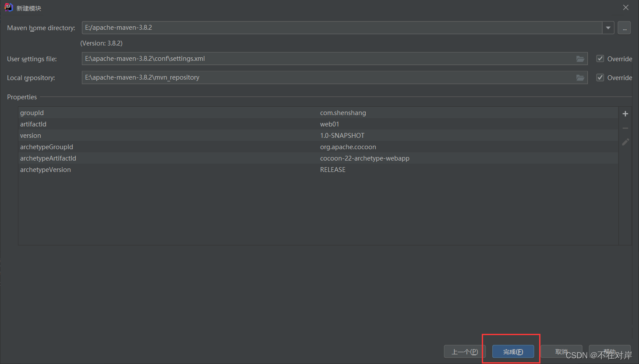Open Maven home directory dropdown arrow

tap(608, 28)
